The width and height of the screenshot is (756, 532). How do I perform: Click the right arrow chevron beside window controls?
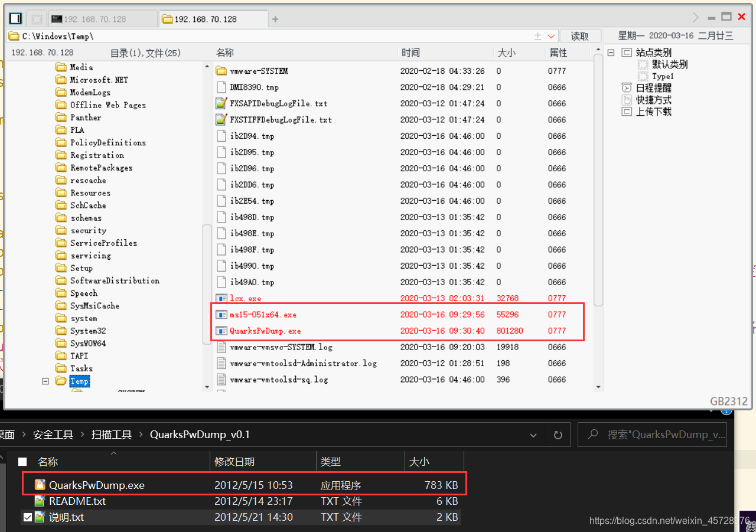[696, 17]
